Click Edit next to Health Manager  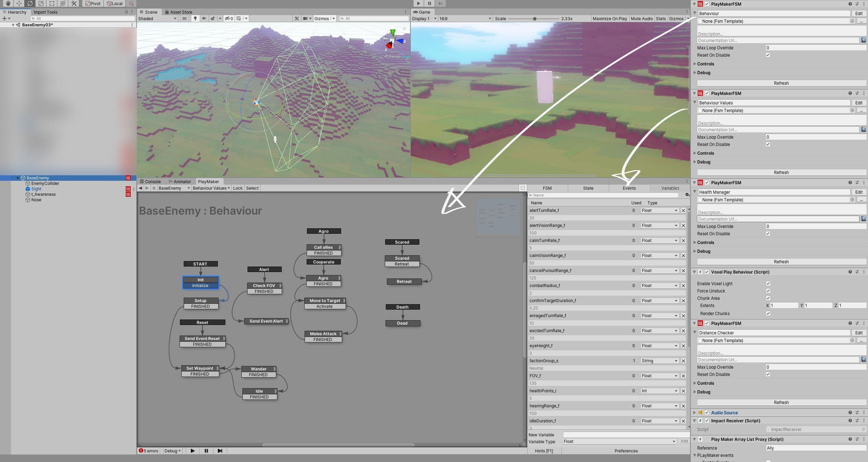coord(859,192)
